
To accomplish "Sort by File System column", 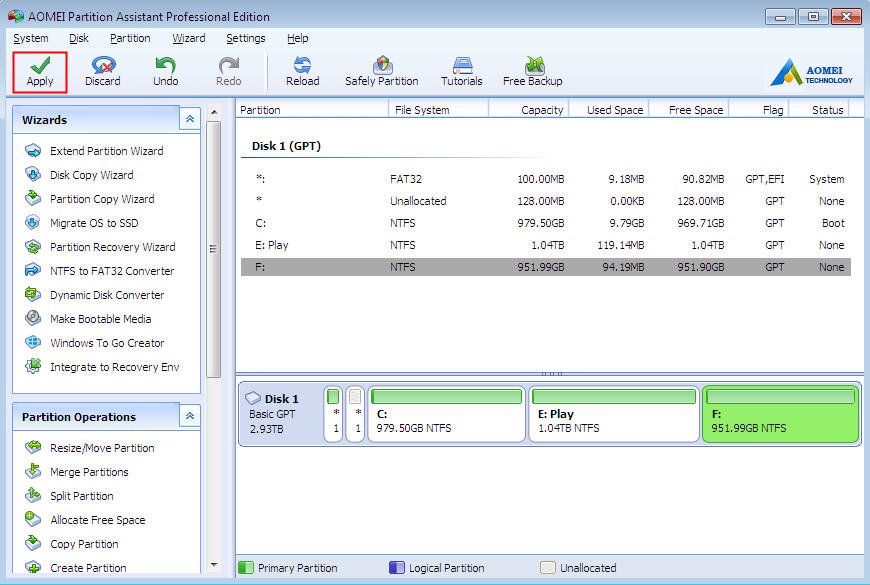I will point(438,110).
